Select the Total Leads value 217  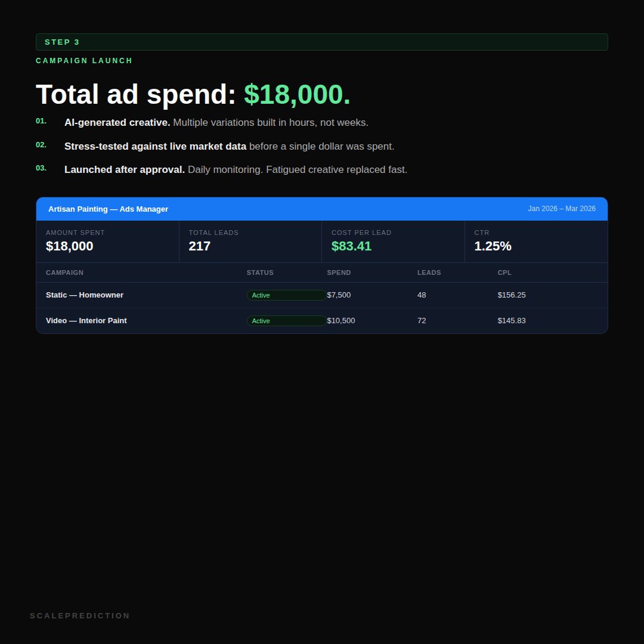coord(200,246)
